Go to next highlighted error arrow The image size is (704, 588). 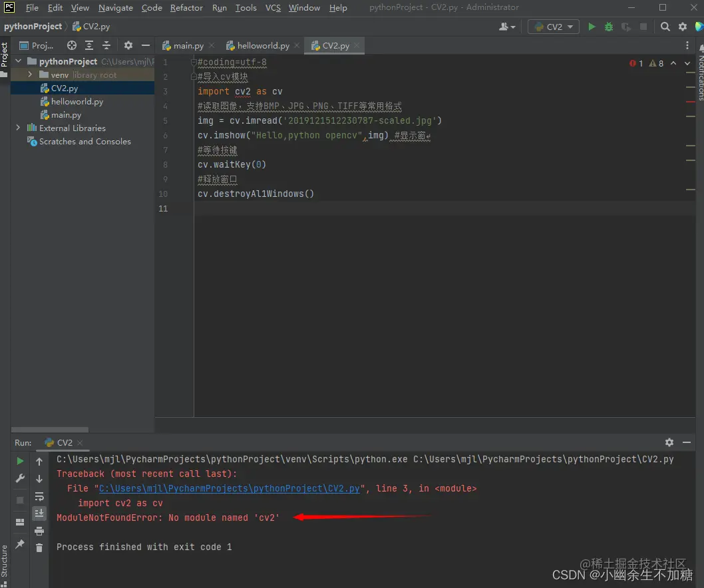point(687,63)
